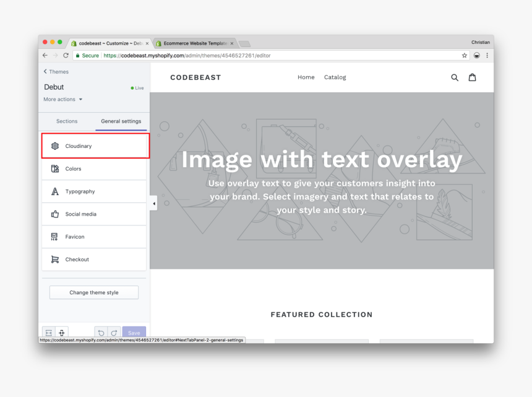Select the codebeast Customize browser tab
Image resolution: width=532 pixels, height=397 pixels.
point(110,43)
